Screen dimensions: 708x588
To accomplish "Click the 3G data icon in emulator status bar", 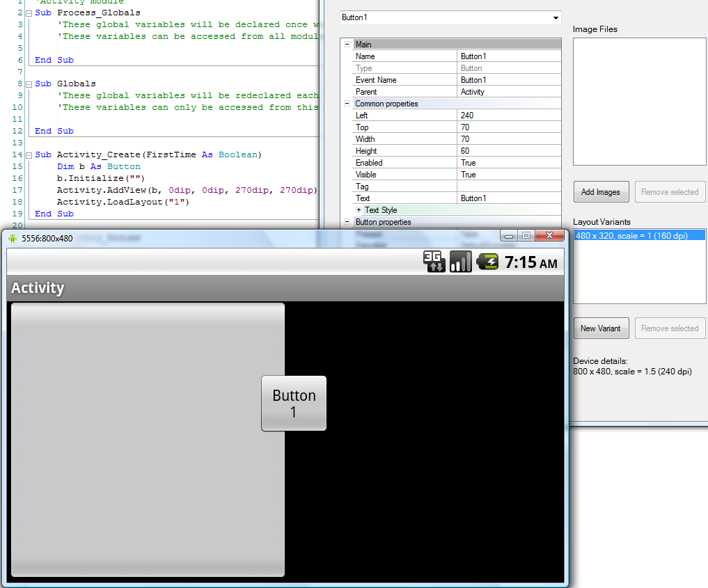I will pos(434,262).
